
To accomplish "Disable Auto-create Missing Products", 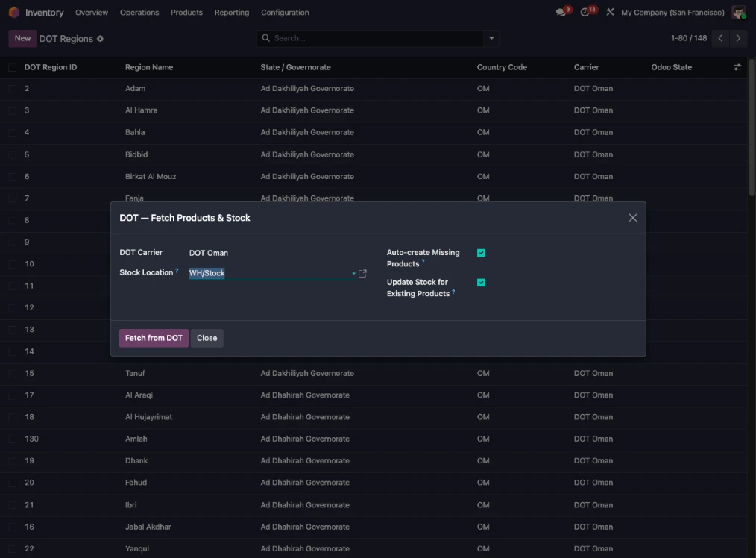I will pos(481,253).
